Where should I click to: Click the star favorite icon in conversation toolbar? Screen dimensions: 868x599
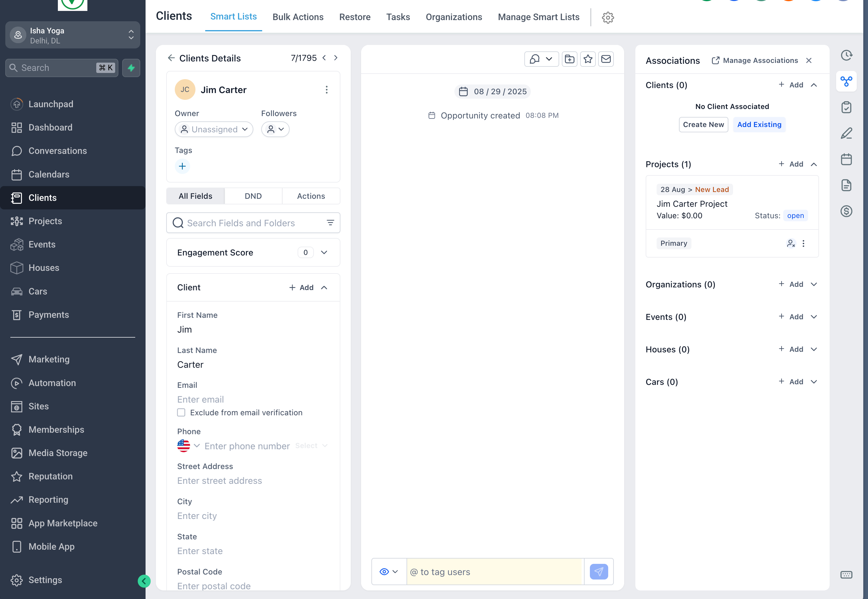(x=588, y=59)
